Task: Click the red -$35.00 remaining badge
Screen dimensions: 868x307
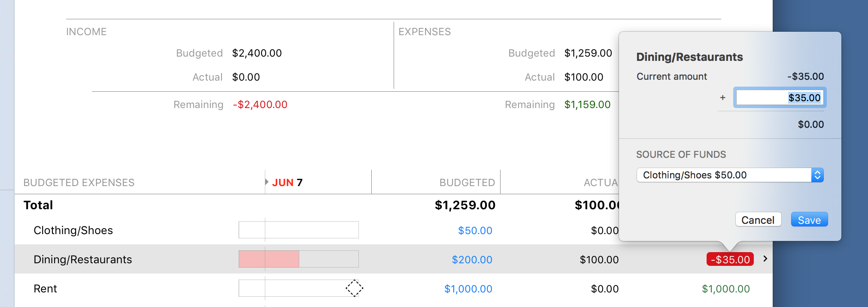Action: coord(730,259)
